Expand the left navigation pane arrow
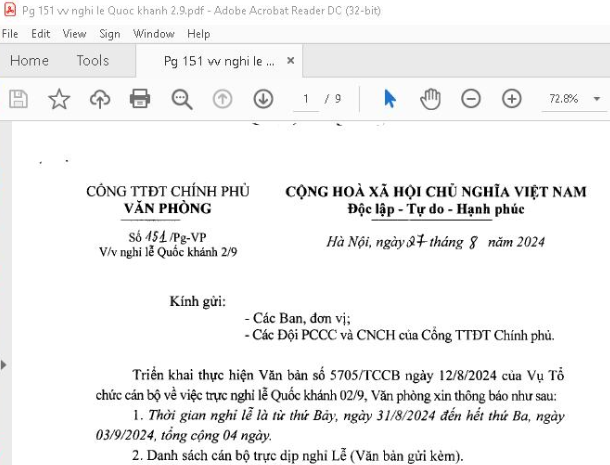The height and width of the screenshot is (465, 610). (4, 365)
